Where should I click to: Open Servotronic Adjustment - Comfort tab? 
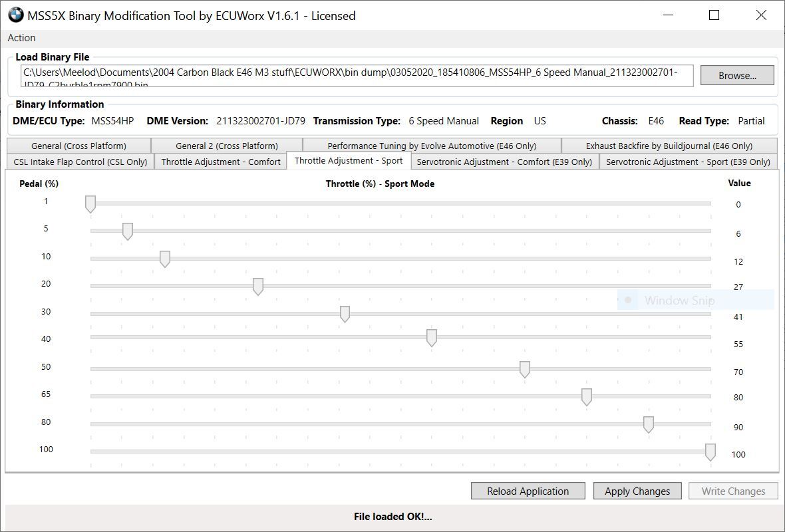(x=504, y=162)
